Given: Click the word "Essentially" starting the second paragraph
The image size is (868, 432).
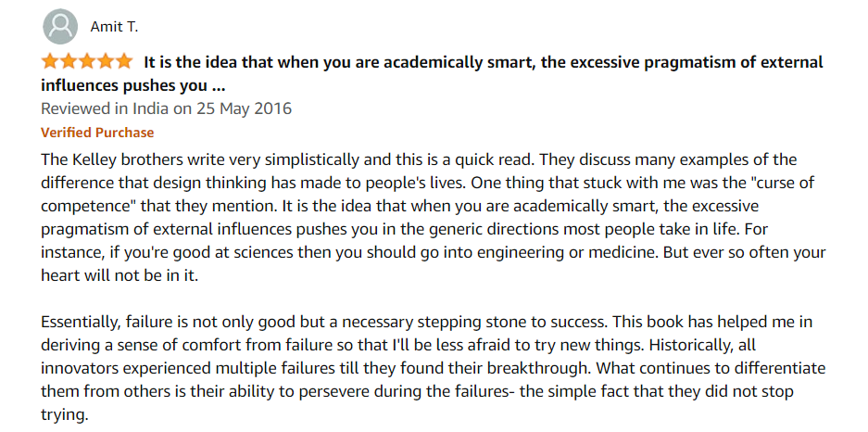Looking at the screenshot, I should (x=82, y=323).
